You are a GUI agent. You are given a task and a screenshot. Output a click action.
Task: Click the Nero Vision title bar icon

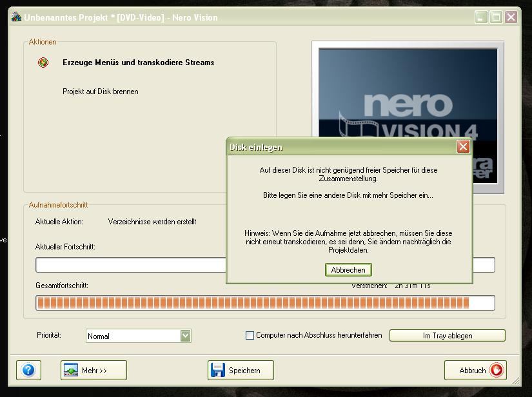[x=16, y=17]
